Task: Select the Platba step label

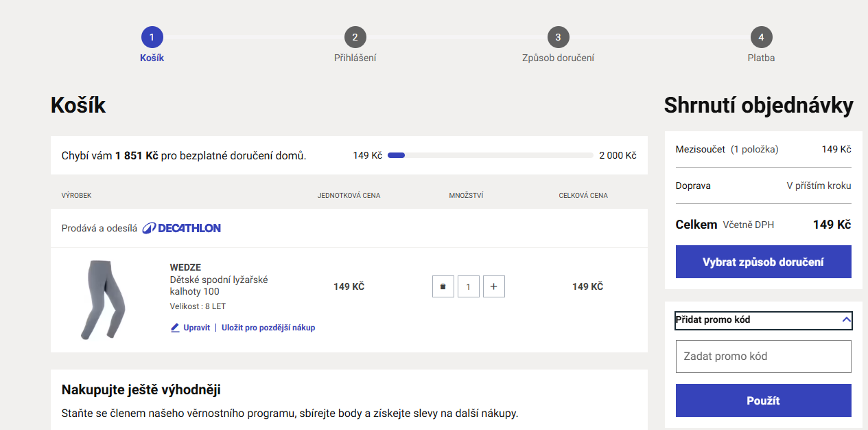Action: click(x=761, y=58)
